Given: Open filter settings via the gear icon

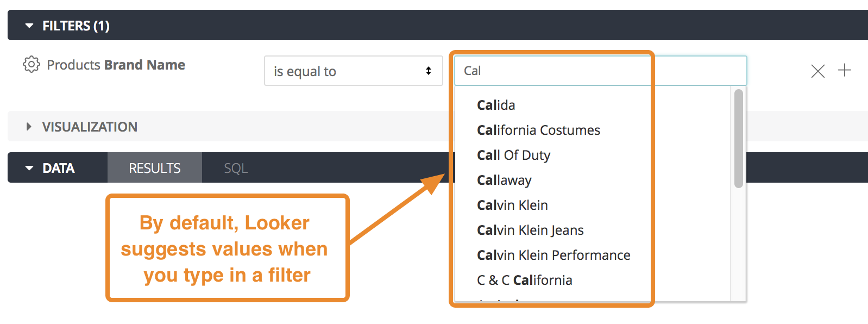Looking at the screenshot, I should pyautogui.click(x=31, y=64).
